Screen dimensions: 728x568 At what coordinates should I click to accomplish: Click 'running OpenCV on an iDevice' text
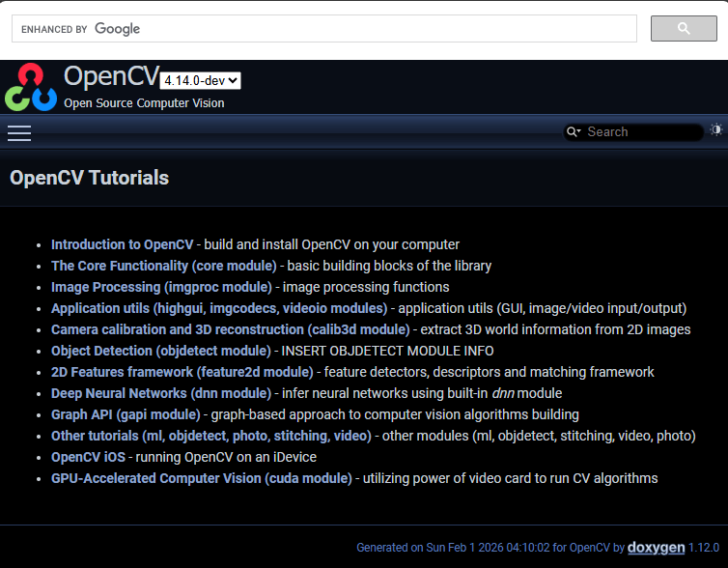click(x=226, y=457)
